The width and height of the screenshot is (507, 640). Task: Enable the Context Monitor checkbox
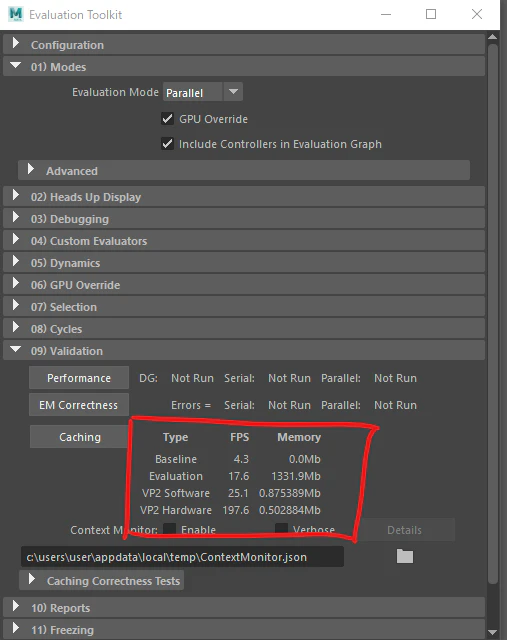pos(169,529)
